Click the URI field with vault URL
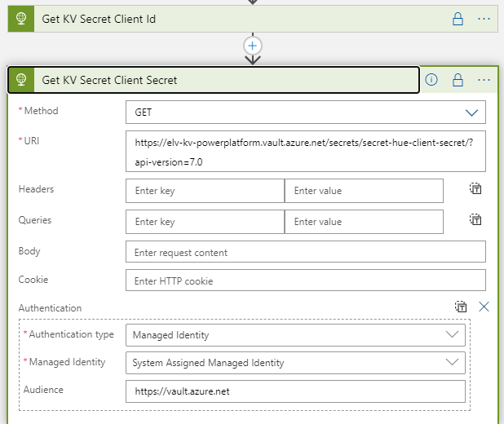Screen dimensions: 504x424 pyautogui.click(x=306, y=151)
